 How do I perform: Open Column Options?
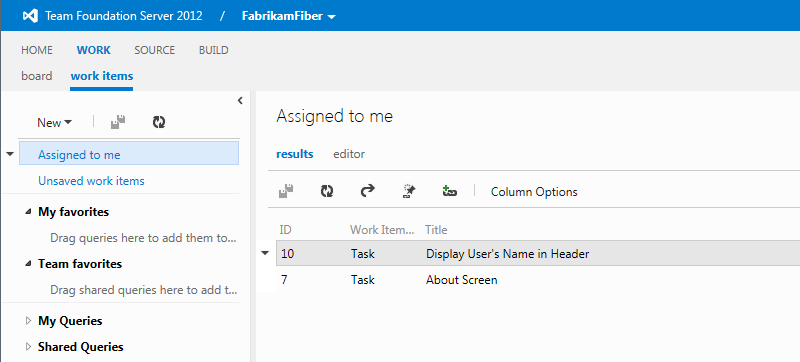pos(534,192)
